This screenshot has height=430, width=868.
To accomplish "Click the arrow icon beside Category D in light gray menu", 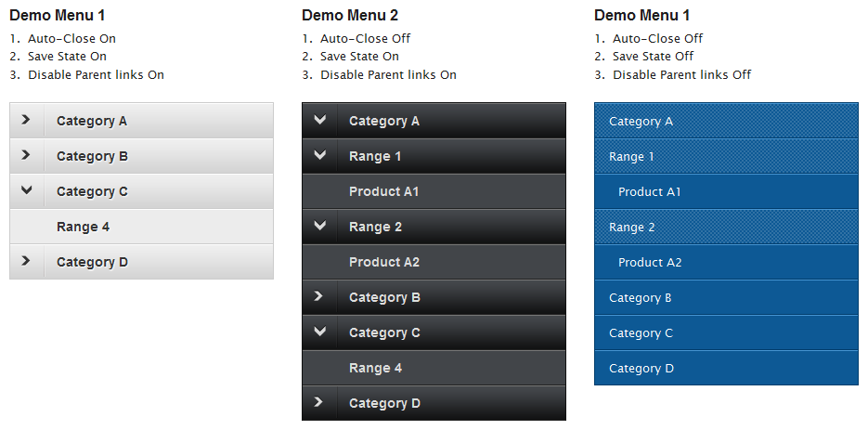I will [26, 261].
